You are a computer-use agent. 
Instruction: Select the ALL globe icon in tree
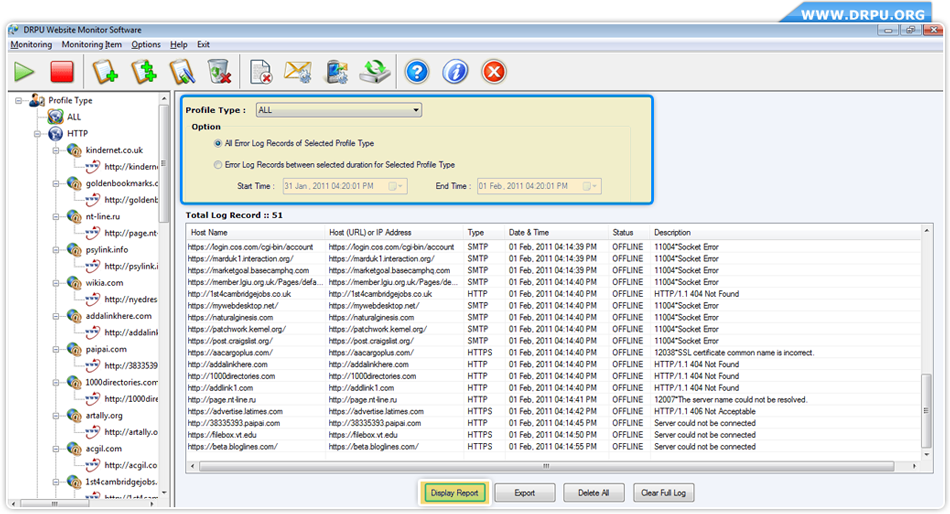point(56,116)
